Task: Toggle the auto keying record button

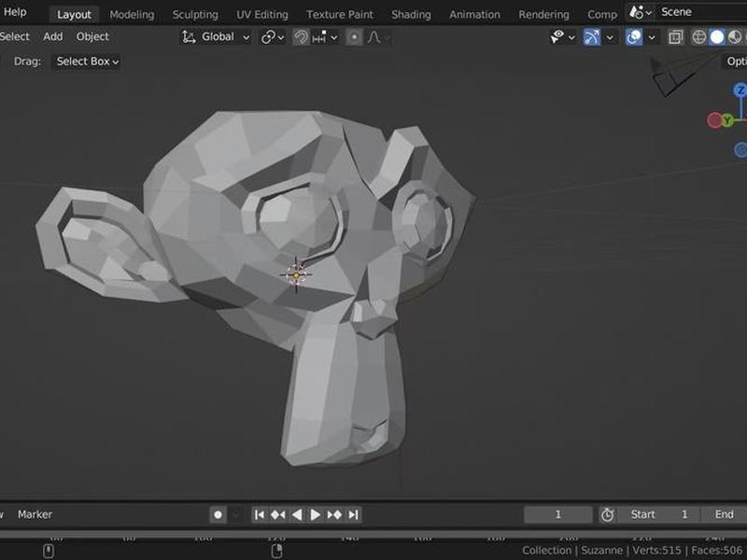Action: (218, 515)
